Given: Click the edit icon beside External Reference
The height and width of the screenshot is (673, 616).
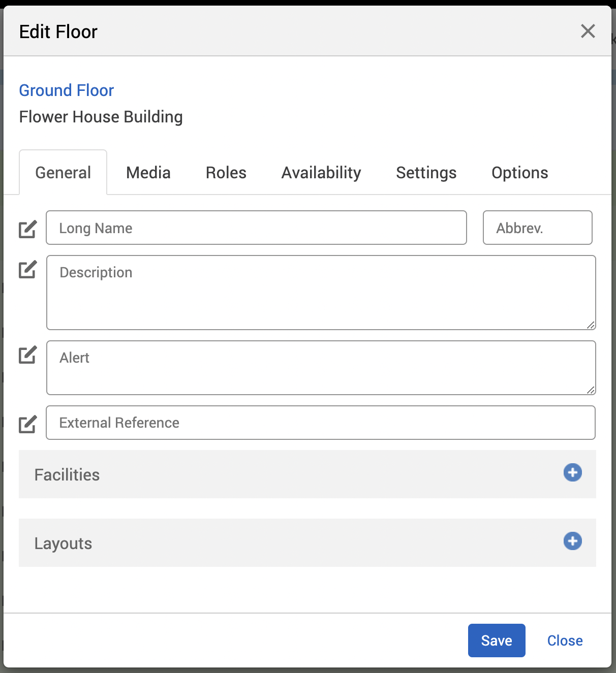Looking at the screenshot, I should tap(27, 424).
